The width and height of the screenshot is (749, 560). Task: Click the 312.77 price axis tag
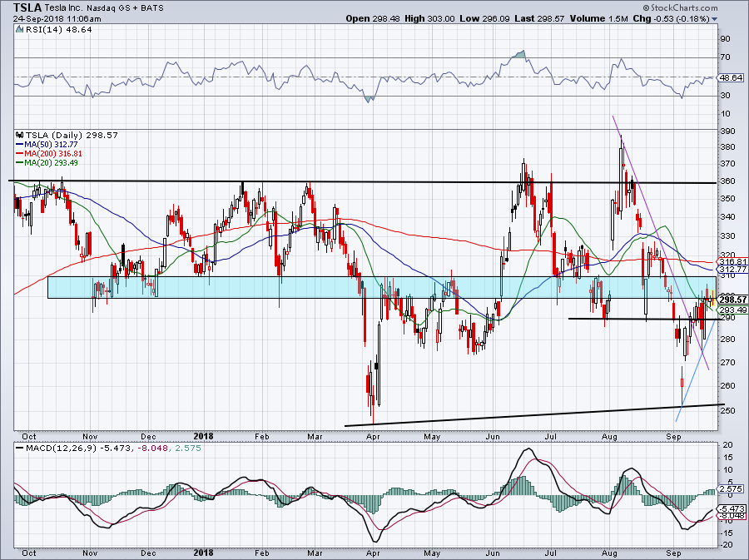click(x=732, y=270)
